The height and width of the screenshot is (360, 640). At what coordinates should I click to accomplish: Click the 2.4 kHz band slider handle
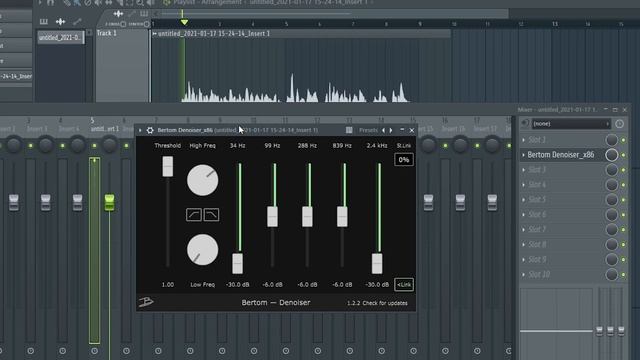point(377,263)
